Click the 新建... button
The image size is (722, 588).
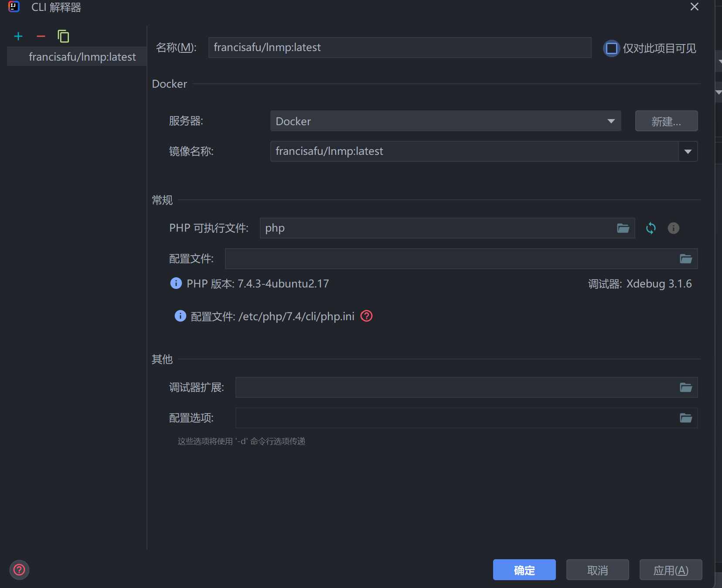point(666,121)
